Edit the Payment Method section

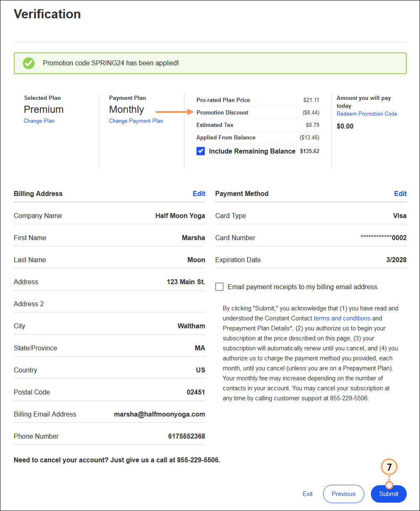(x=400, y=193)
